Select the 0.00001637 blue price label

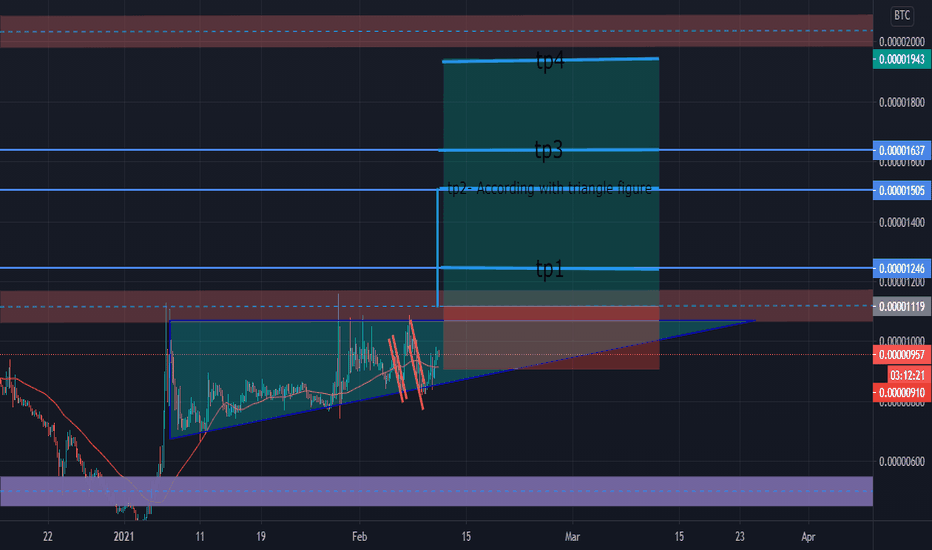902,150
